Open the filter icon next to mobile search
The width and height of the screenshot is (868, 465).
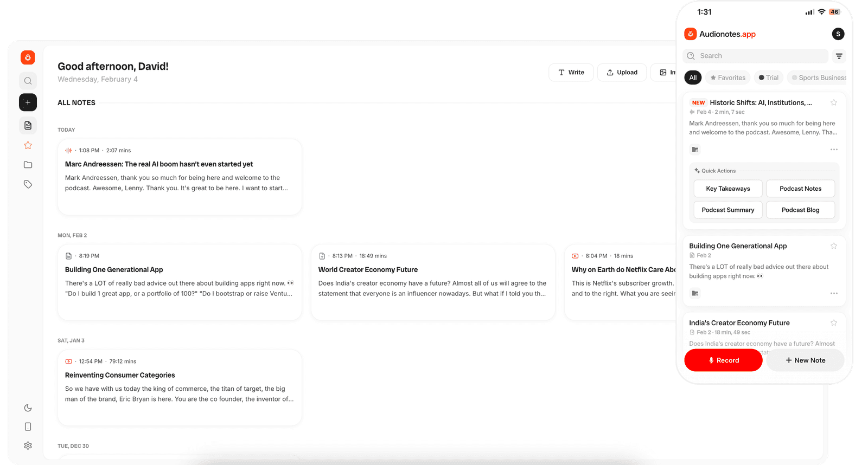click(x=839, y=56)
